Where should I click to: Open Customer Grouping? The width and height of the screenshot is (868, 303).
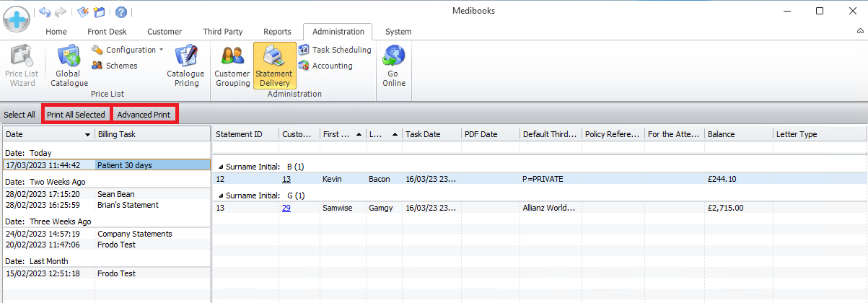tap(232, 66)
